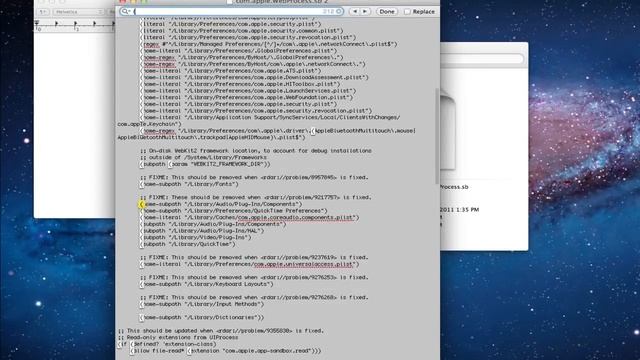Screen dimensions: 640x360
Task: Click the Finder window search field
Action: 482,59
